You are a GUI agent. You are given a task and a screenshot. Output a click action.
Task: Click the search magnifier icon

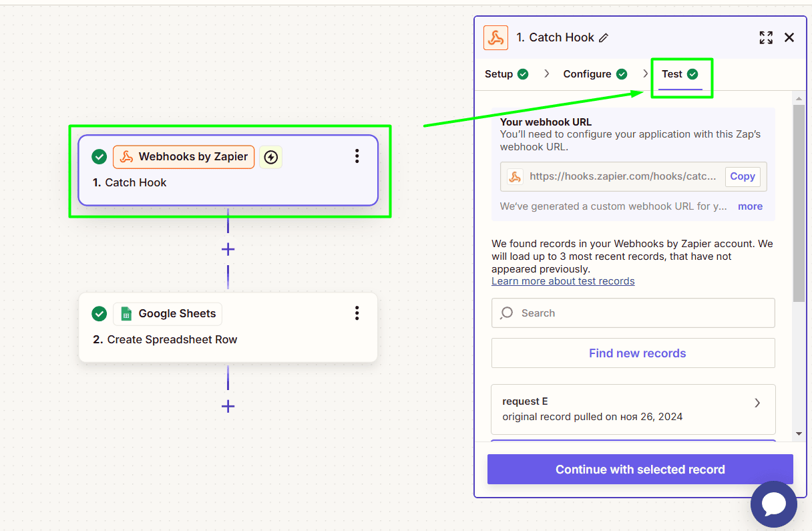coord(507,313)
